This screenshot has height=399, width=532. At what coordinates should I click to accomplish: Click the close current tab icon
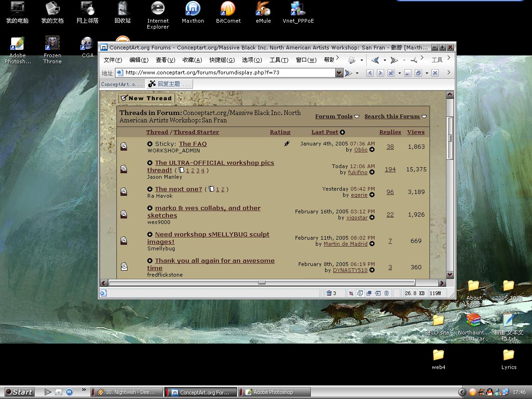391,73
